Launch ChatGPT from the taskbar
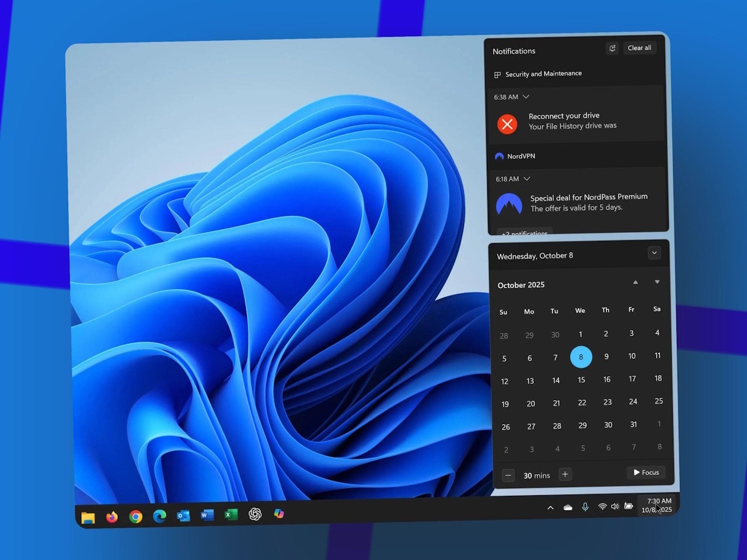This screenshot has width=747, height=560. click(255, 514)
